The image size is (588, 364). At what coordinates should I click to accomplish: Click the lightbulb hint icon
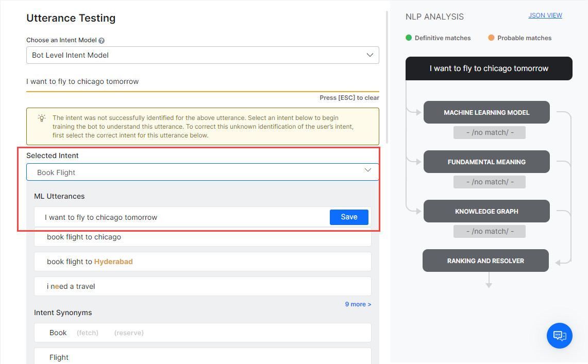(42, 118)
